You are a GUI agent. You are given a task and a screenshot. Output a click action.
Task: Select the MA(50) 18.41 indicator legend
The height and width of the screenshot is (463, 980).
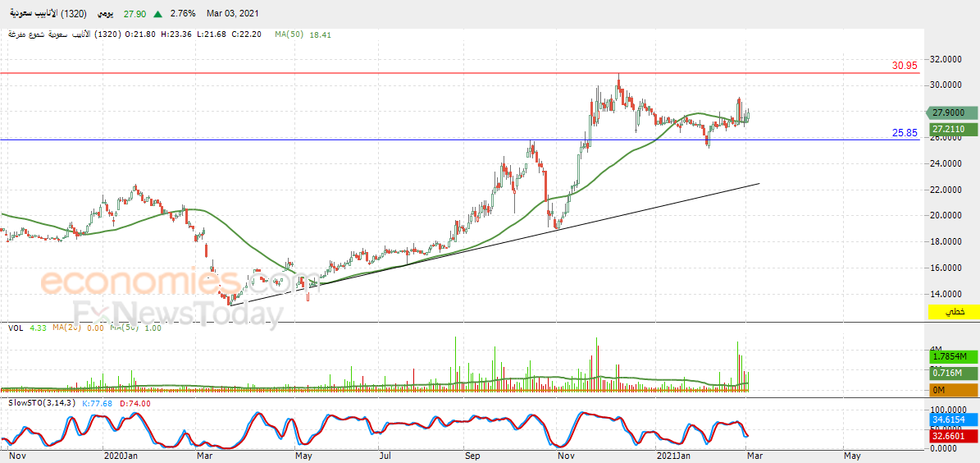point(303,34)
